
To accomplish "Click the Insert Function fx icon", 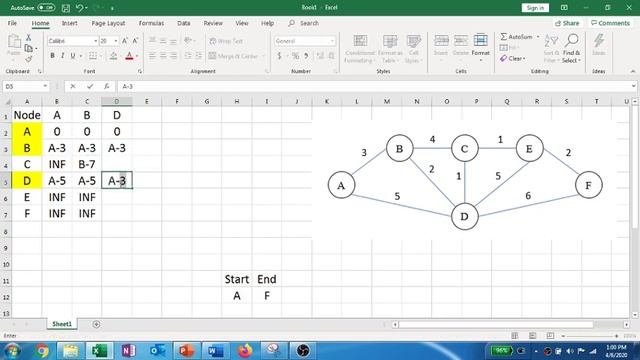I will click(x=107, y=87).
